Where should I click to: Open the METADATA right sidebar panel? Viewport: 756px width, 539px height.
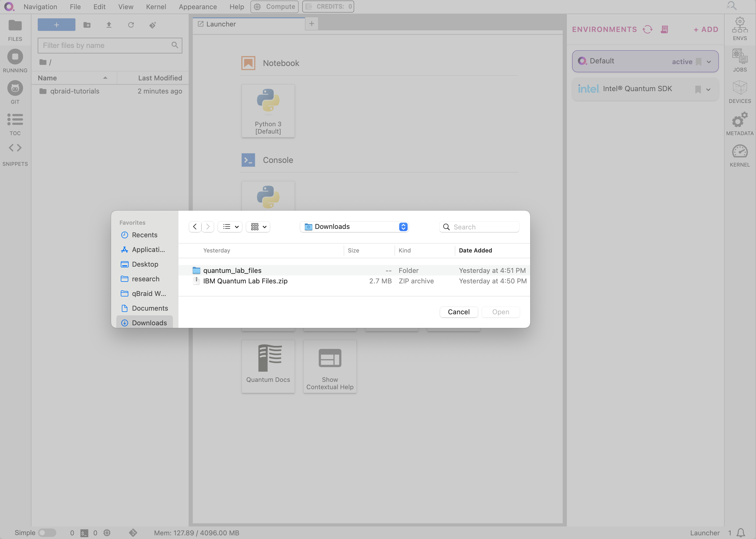(x=740, y=124)
